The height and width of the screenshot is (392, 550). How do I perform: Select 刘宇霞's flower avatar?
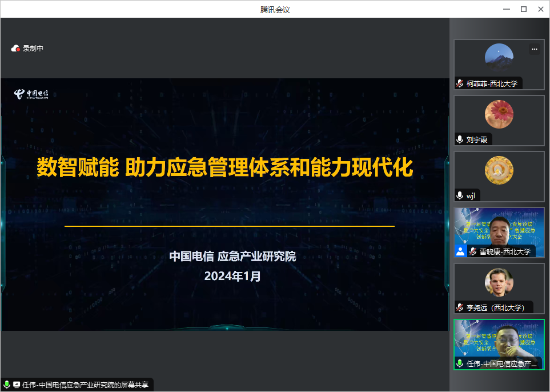coord(499,114)
